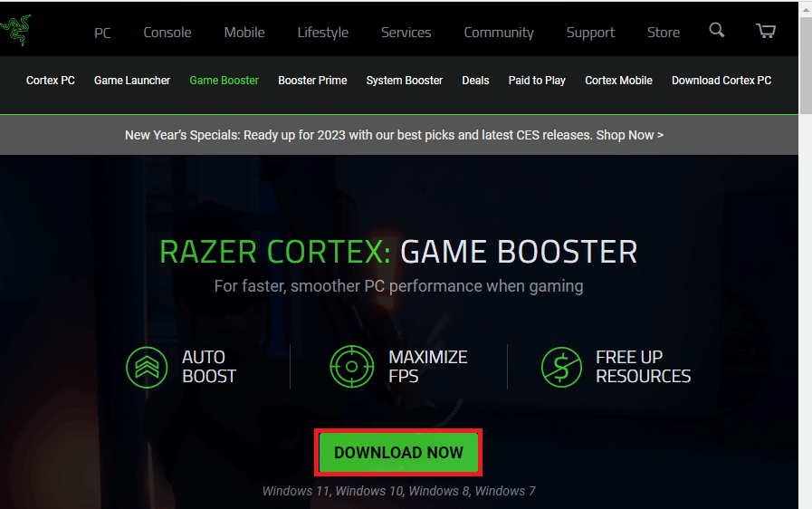Select the Deals tab

pos(475,81)
